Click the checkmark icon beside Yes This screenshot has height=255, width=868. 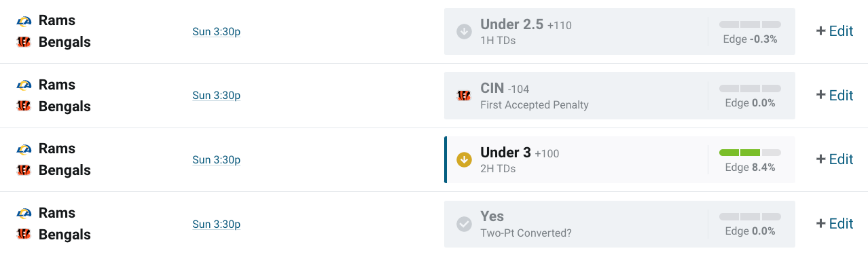pyautogui.click(x=464, y=224)
